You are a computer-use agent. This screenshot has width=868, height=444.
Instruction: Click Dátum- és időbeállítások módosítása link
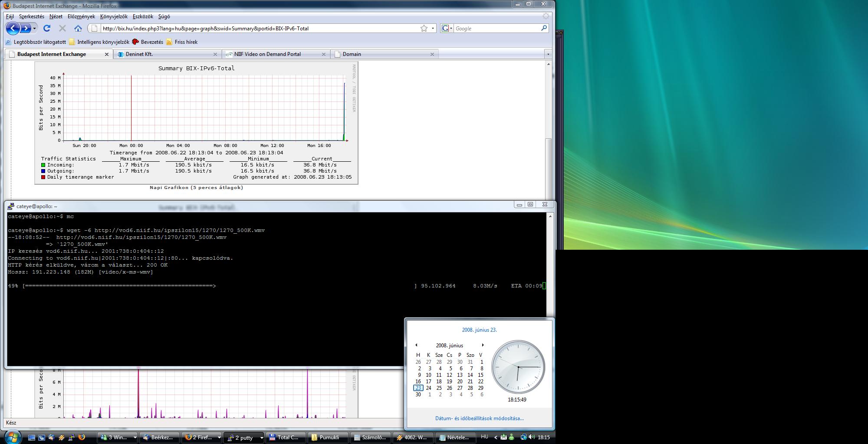pos(479,418)
